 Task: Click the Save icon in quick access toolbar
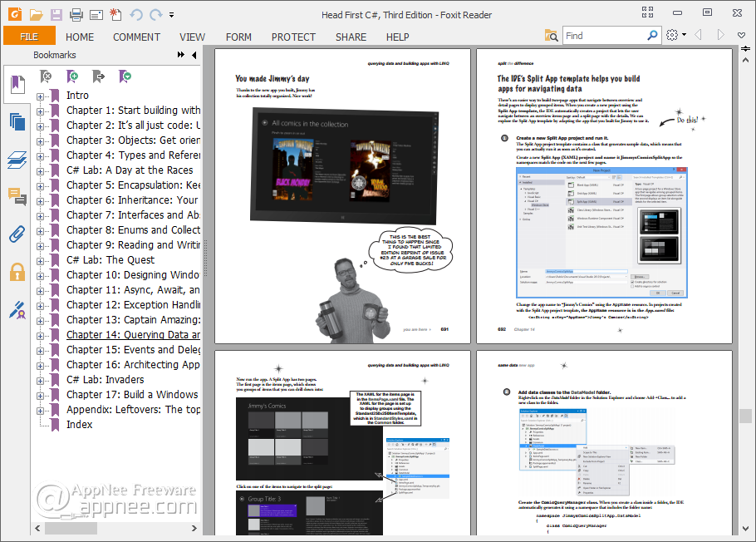point(56,15)
